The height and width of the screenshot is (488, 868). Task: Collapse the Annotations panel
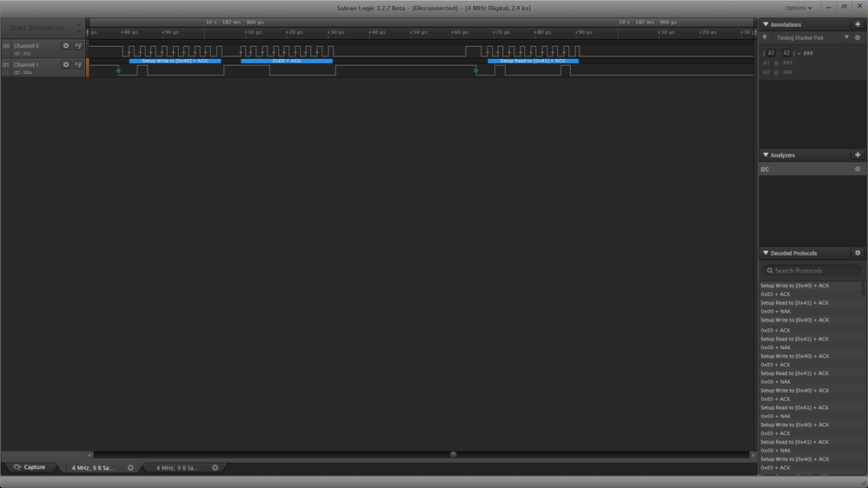pyautogui.click(x=765, y=24)
